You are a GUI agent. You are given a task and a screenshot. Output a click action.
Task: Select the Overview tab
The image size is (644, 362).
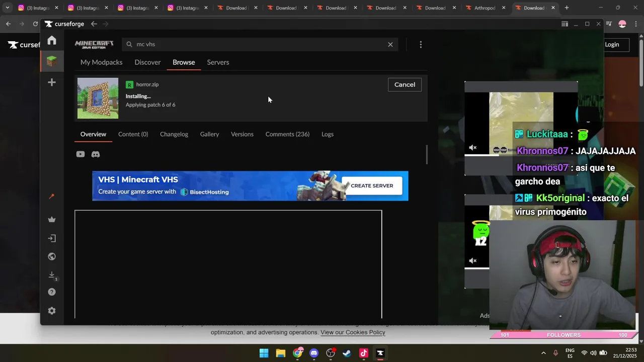(x=93, y=134)
